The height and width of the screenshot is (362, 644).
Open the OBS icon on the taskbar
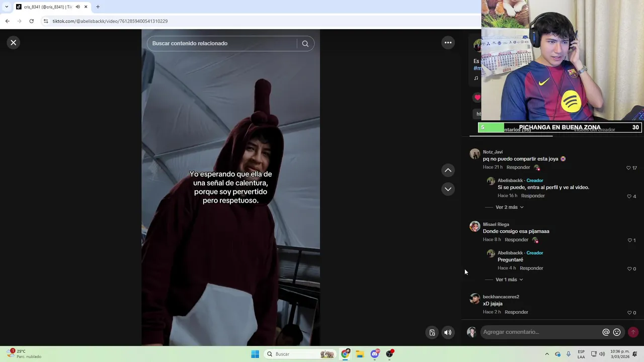pos(389,354)
